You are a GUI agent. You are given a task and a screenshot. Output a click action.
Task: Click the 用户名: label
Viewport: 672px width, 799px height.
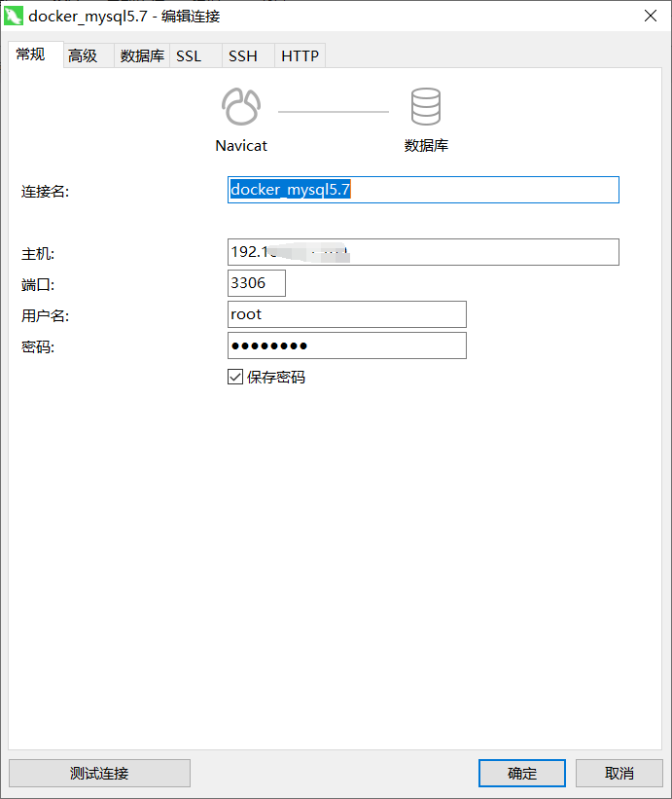pos(46,316)
